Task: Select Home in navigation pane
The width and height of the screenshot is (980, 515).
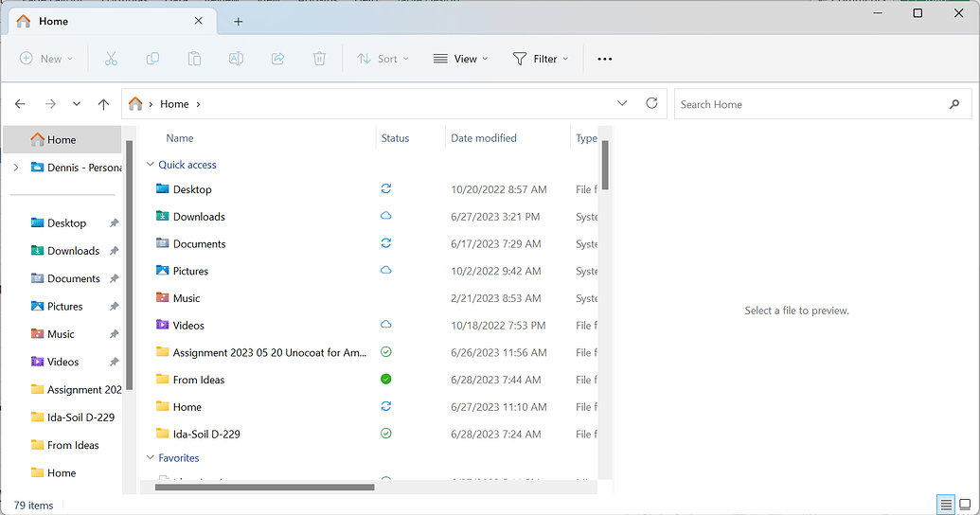Action: pyautogui.click(x=62, y=139)
